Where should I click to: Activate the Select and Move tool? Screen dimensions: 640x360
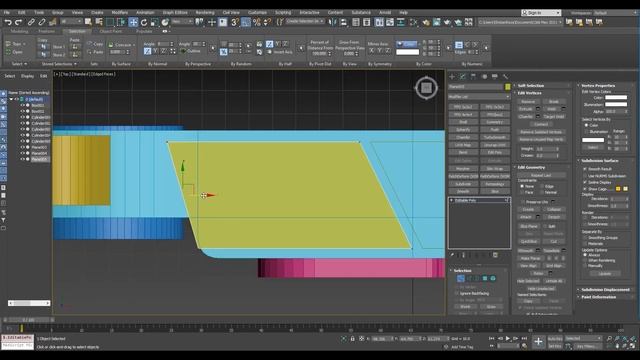(x=133, y=22)
